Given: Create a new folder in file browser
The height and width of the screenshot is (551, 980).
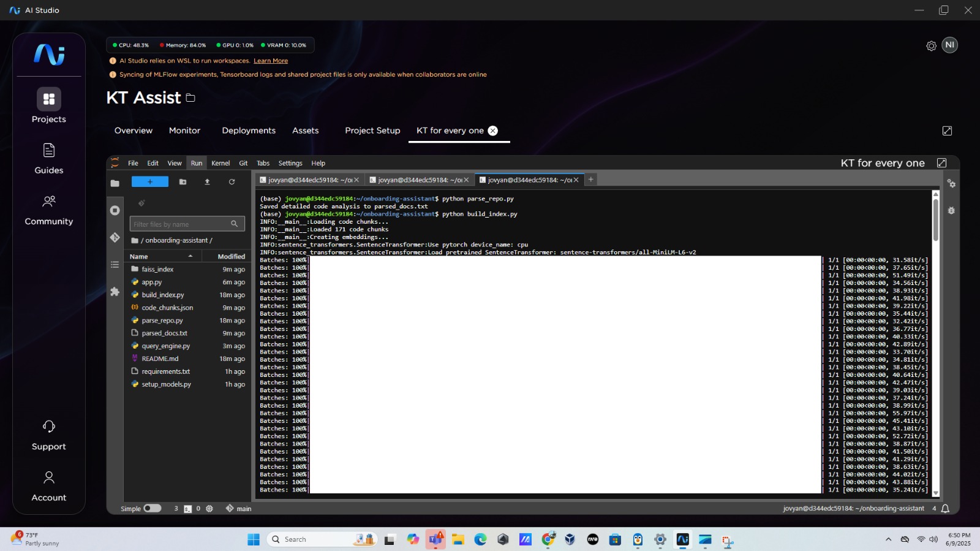Looking at the screenshot, I should point(183,181).
